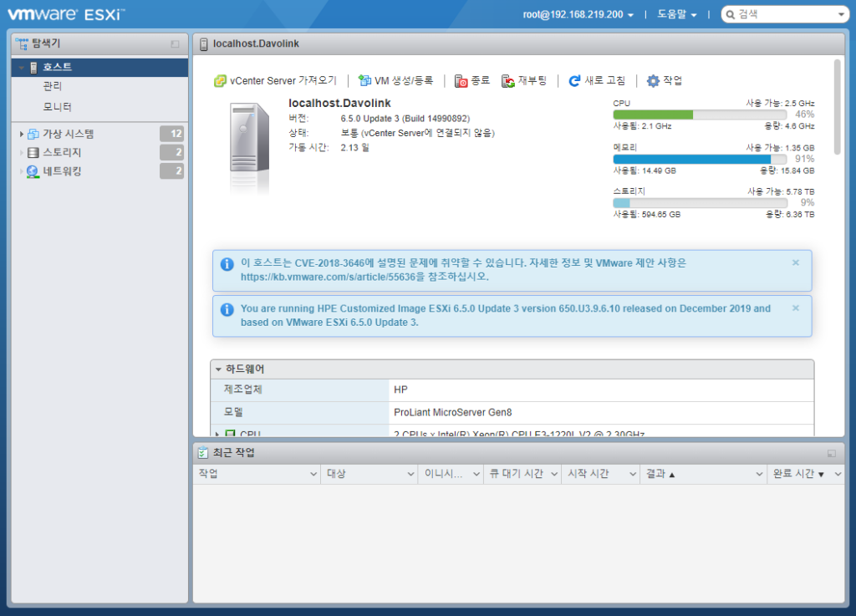Expand the 가상 시스템 tree node

(x=21, y=134)
